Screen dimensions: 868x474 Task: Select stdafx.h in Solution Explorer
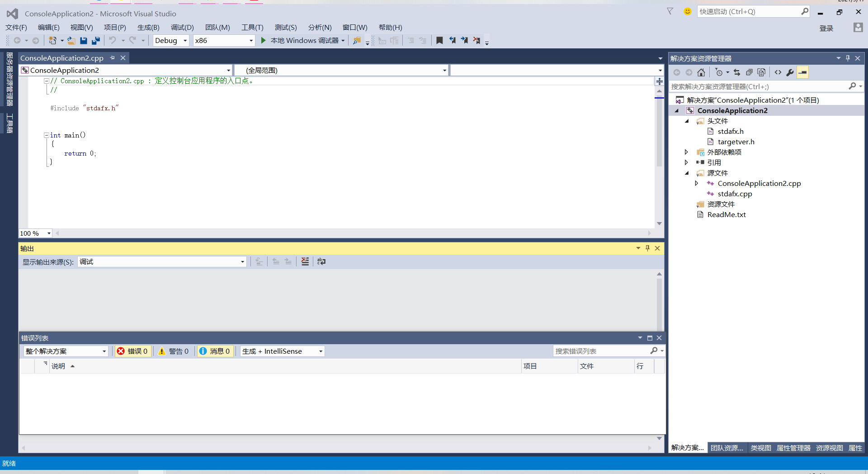coord(731,131)
